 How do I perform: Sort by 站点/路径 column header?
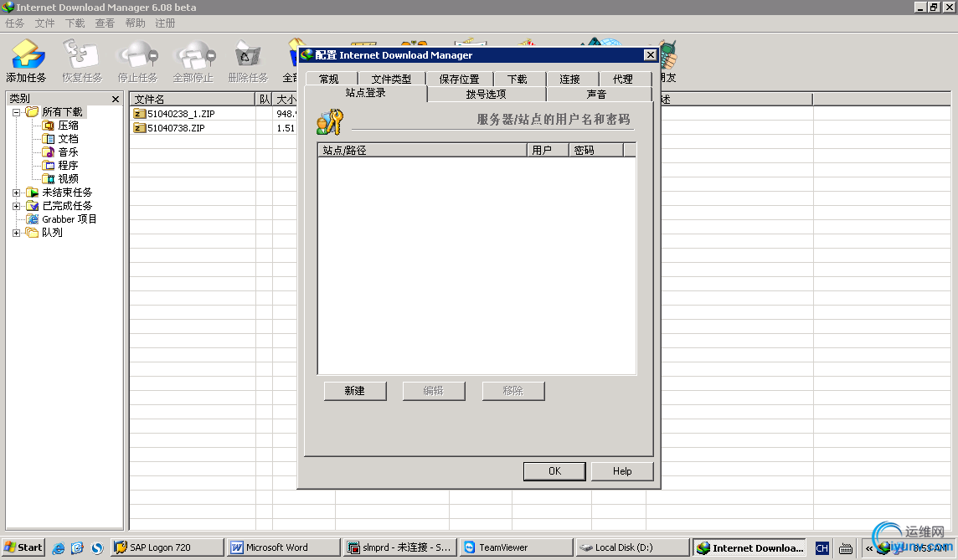pos(422,150)
